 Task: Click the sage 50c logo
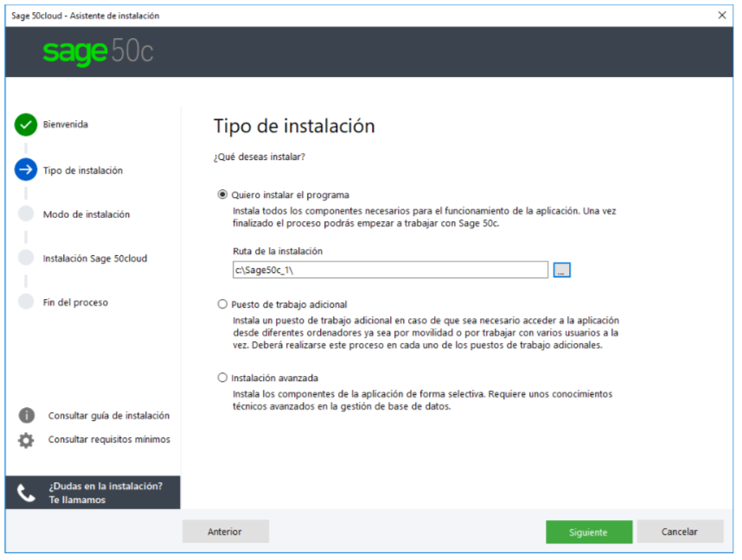click(98, 51)
